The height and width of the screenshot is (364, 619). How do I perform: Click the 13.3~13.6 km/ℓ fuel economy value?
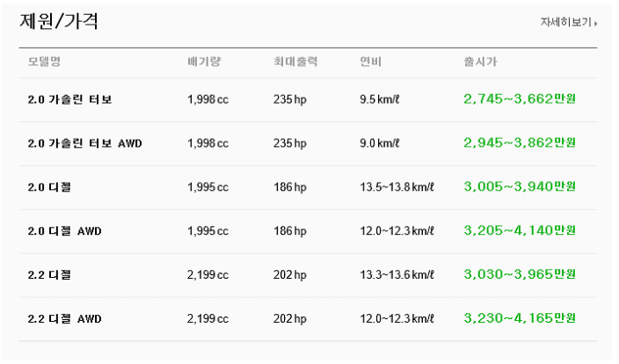pos(397,275)
